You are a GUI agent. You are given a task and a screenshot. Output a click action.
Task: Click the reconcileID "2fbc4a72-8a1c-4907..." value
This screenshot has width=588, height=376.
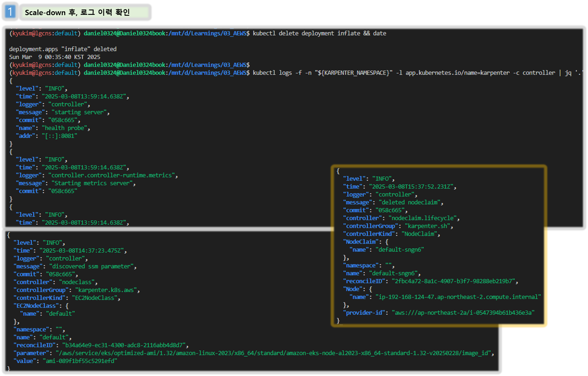pos(453,281)
